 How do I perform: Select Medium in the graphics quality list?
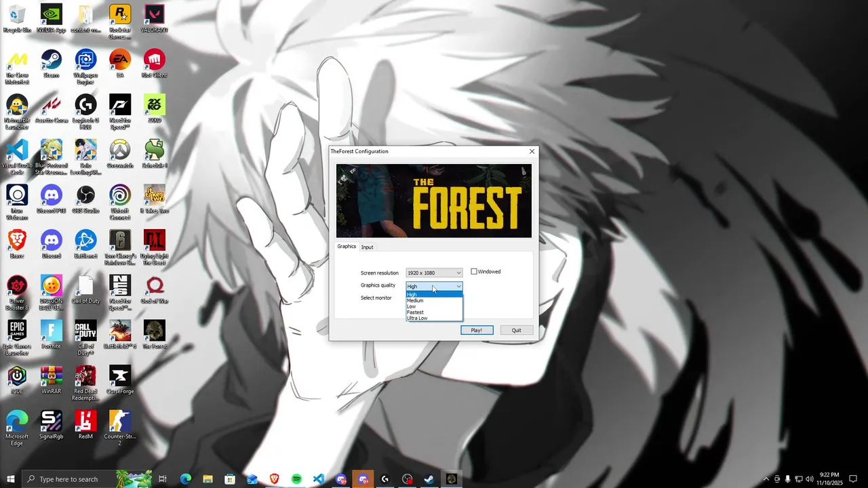tap(434, 301)
